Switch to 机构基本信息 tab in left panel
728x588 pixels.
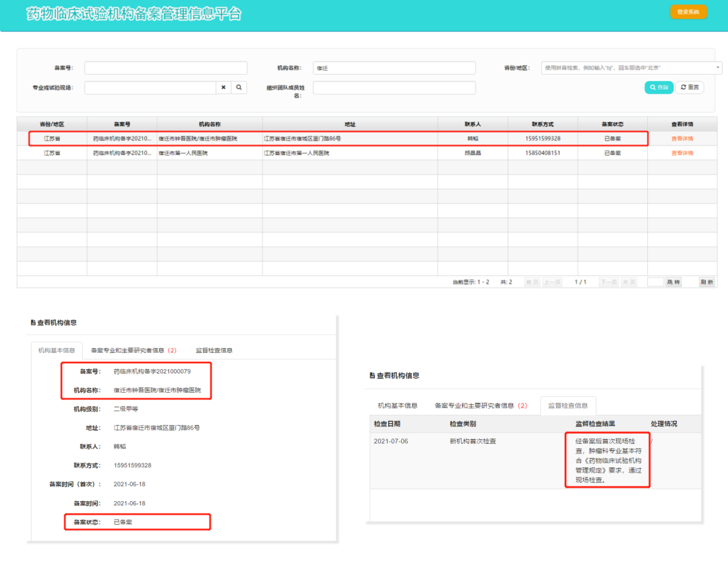click(57, 350)
